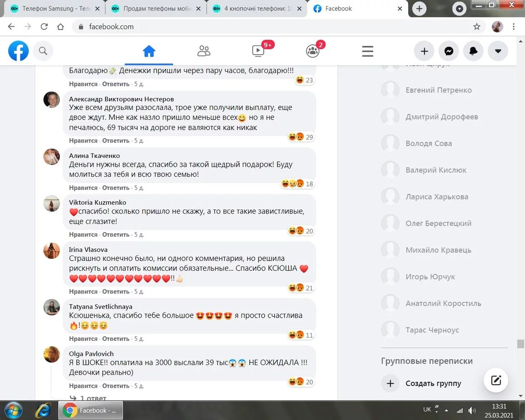Expand the account dropdown arrow
525x420 pixels.
497,51
